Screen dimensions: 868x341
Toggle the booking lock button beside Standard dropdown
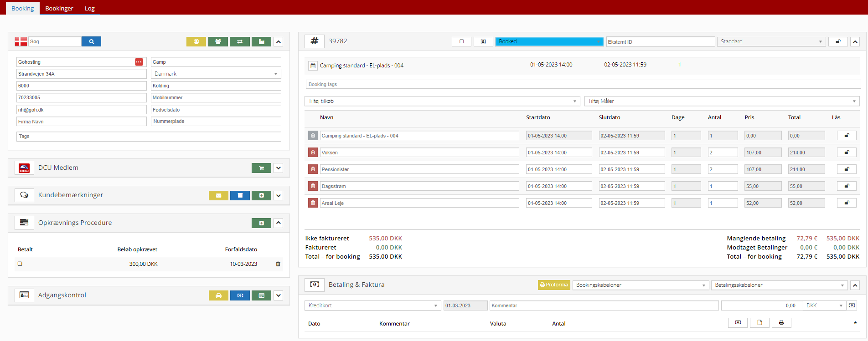[x=838, y=41]
